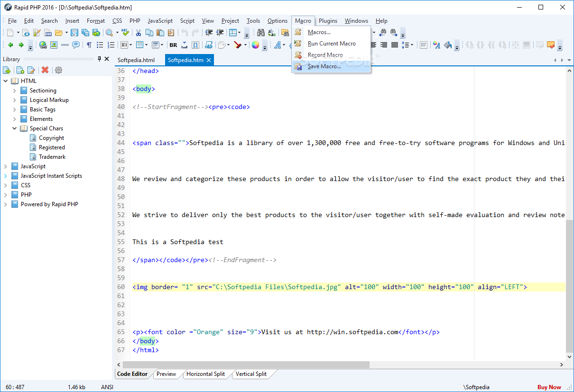Click the Library insert item icon
The image size is (574, 392).
click(x=7, y=70)
